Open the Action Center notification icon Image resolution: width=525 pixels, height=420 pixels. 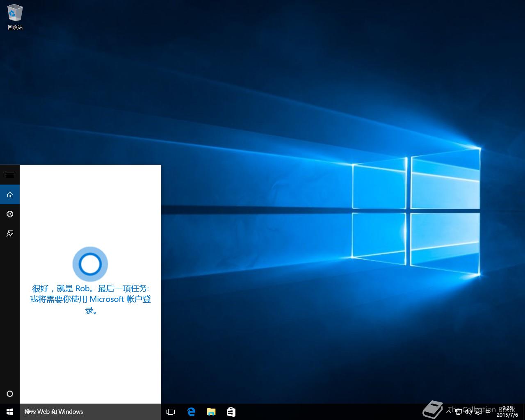point(478,412)
